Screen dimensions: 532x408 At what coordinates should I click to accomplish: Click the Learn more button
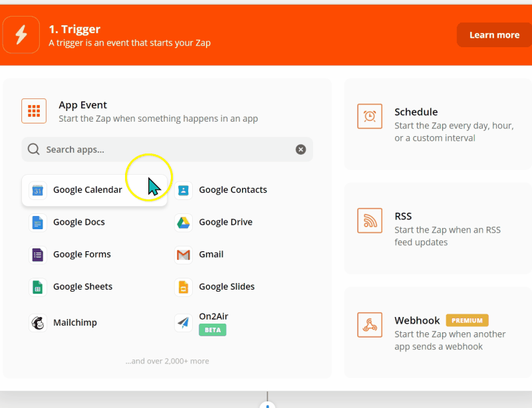[x=494, y=35]
